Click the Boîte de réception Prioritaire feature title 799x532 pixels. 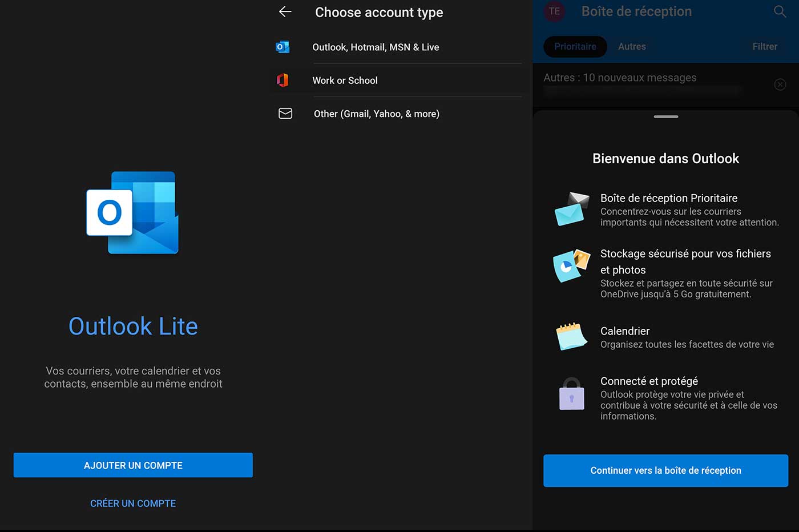click(669, 198)
